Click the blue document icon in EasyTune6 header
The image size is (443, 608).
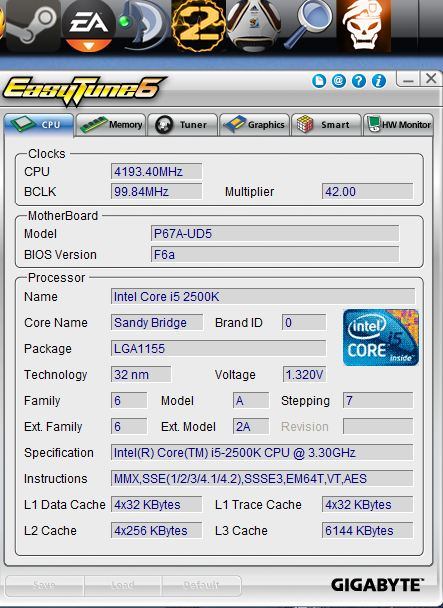[x=319, y=81]
